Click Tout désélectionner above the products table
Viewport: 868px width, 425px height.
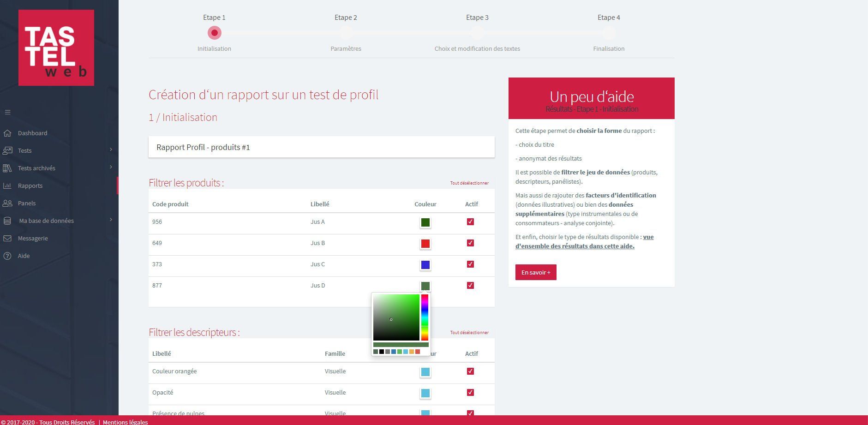click(469, 183)
